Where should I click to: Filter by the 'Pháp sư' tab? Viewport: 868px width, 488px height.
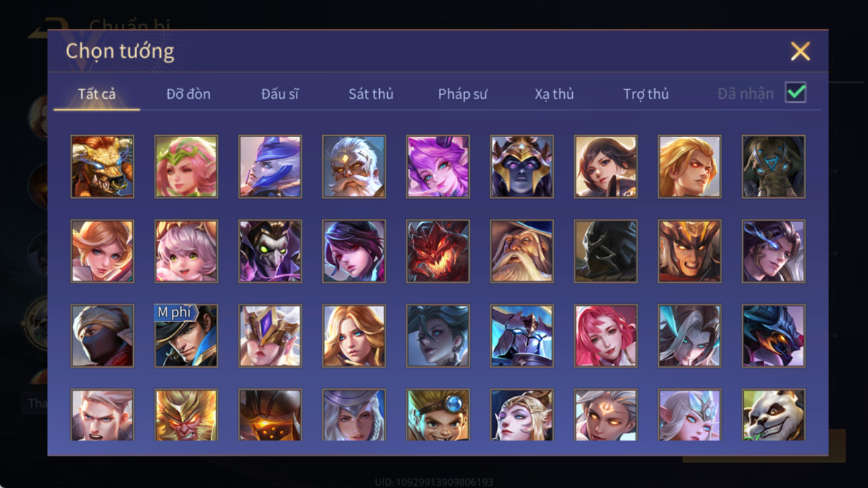point(463,94)
